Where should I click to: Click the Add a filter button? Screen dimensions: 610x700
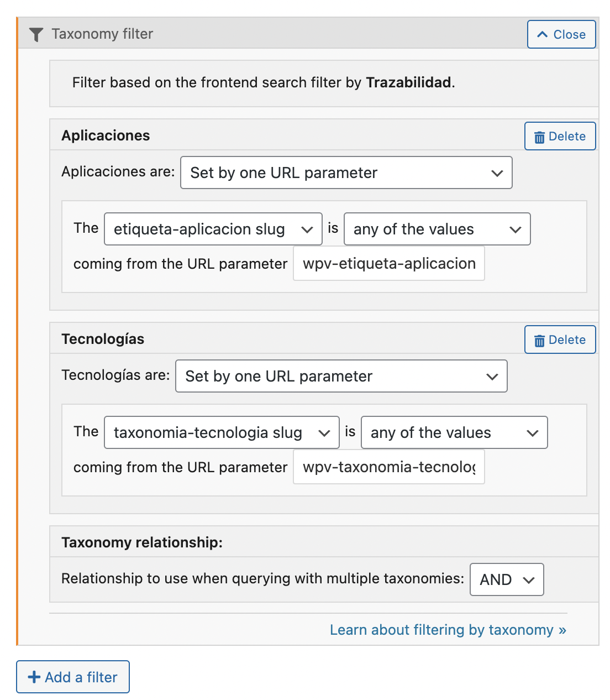tap(73, 677)
